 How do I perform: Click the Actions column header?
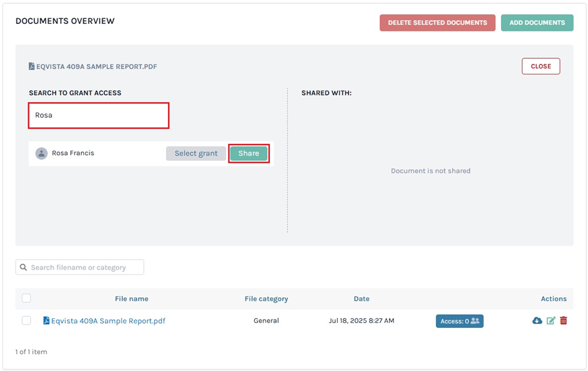[x=554, y=298]
